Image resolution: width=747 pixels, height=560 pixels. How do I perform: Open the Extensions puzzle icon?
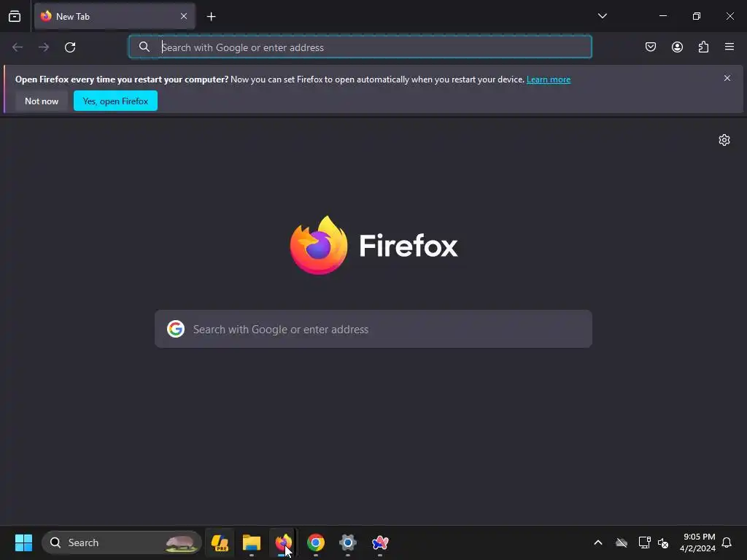703,47
